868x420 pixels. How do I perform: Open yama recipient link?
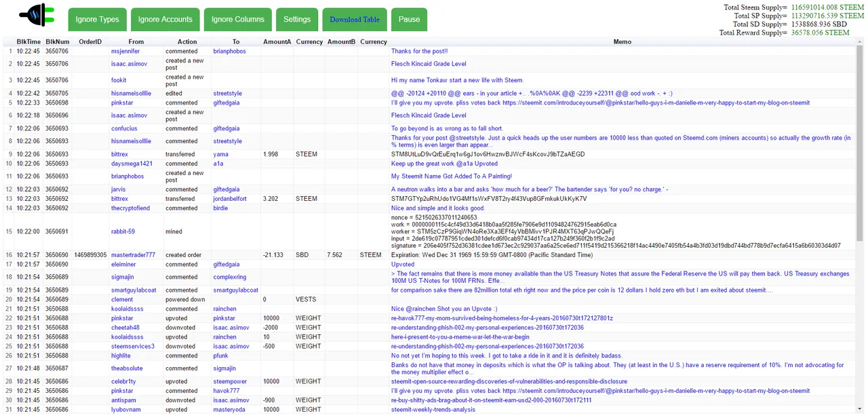click(220, 155)
